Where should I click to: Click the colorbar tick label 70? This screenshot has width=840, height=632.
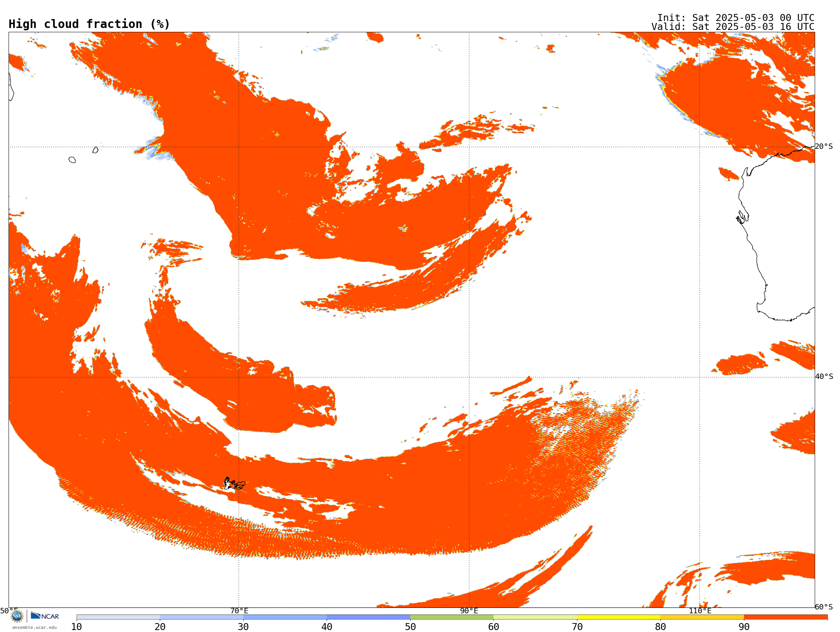tap(577, 627)
